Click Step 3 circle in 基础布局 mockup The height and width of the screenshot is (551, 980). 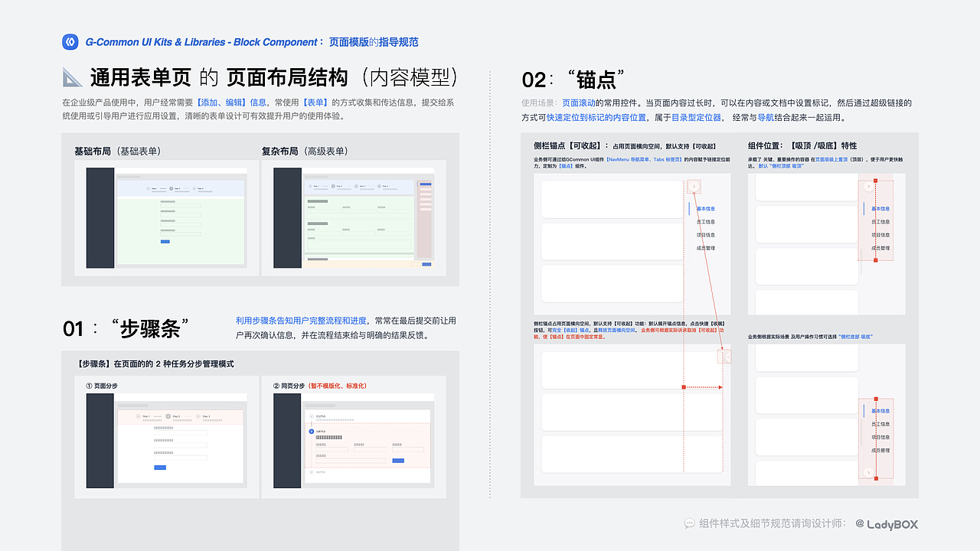pyautogui.click(x=194, y=188)
